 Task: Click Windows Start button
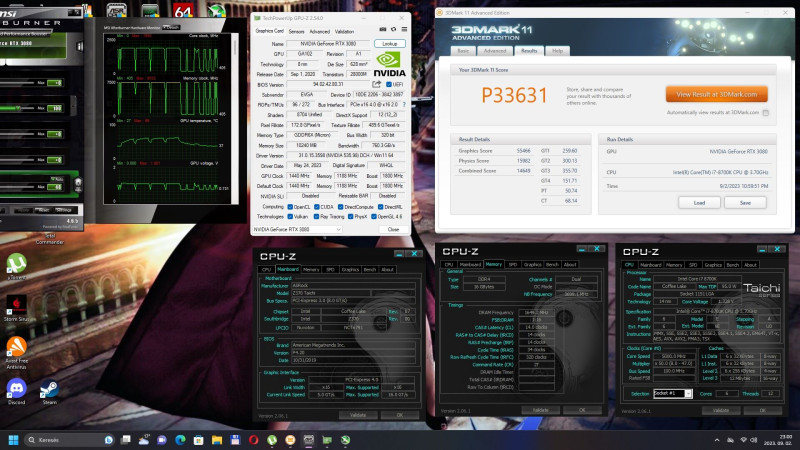point(14,440)
